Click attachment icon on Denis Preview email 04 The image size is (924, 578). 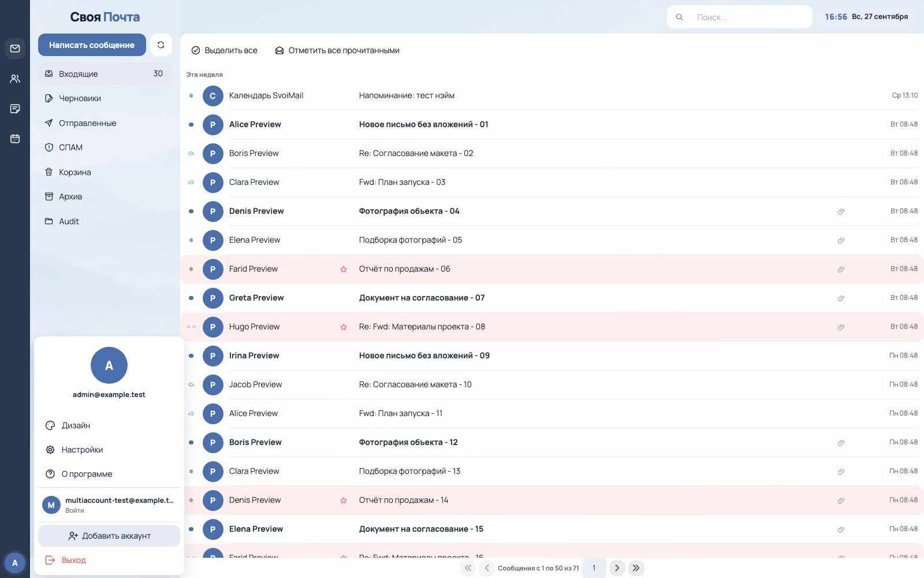841,212
